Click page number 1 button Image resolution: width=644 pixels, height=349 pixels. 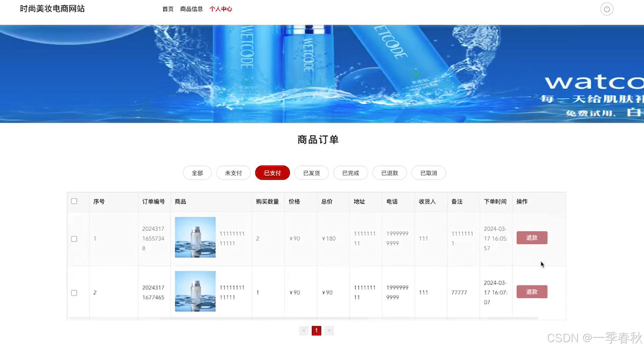tap(317, 331)
